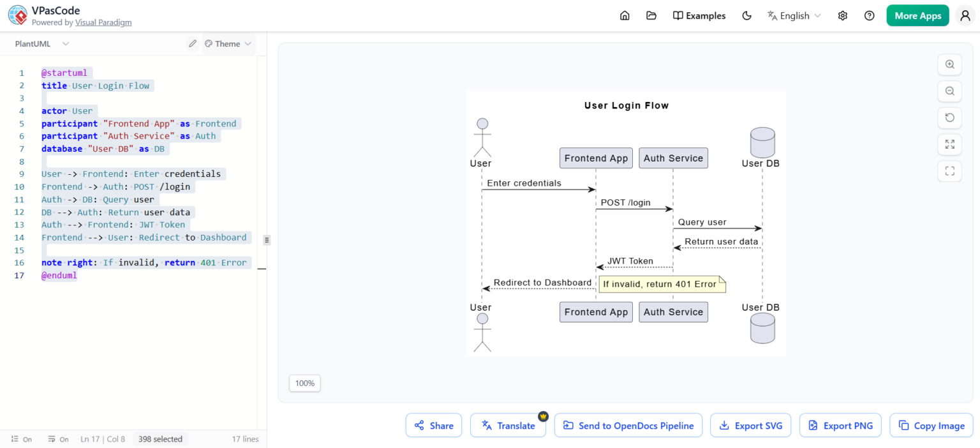This screenshot has width=980, height=448.
Task: Click the 398 selected status
Action: pyautogui.click(x=160, y=439)
